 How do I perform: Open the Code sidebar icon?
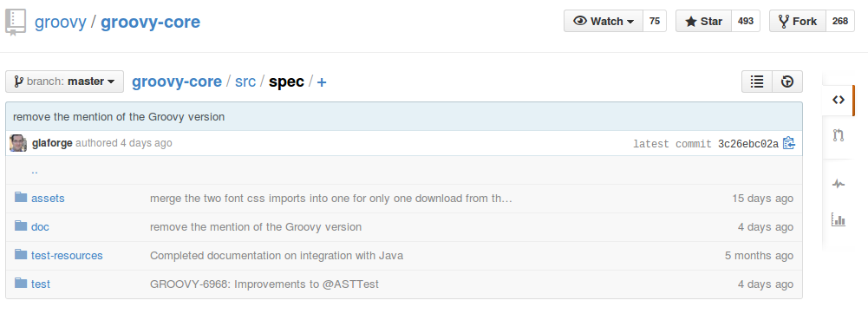point(839,101)
